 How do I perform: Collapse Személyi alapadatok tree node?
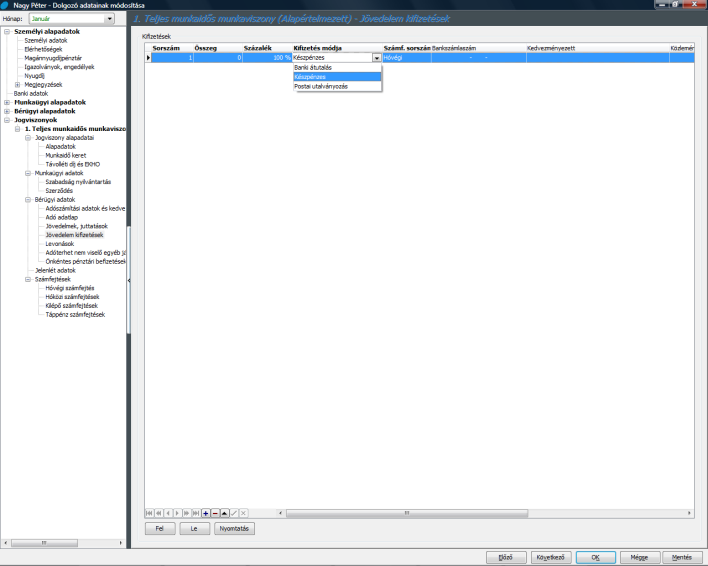click(x=7, y=32)
